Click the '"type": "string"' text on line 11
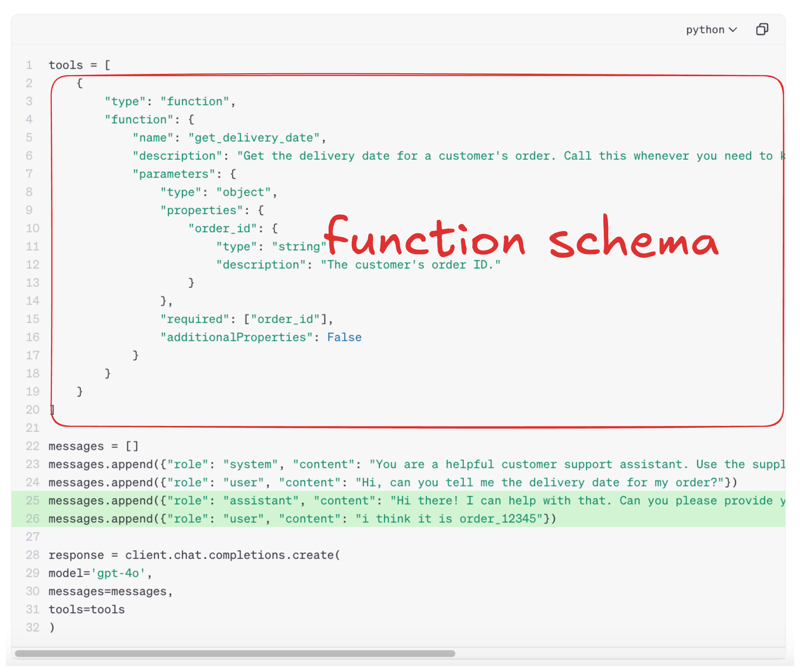Image resolution: width=800 pixels, height=672 pixels. [x=271, y=246]
